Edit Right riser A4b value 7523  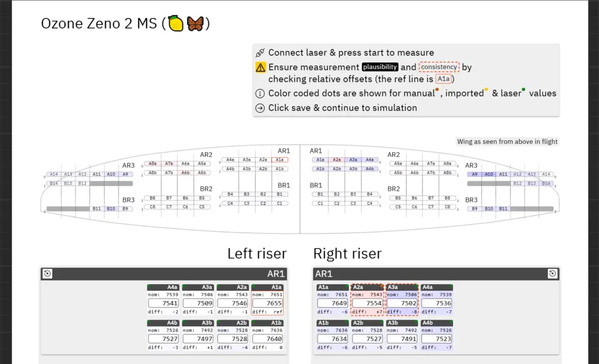point(437,339)
